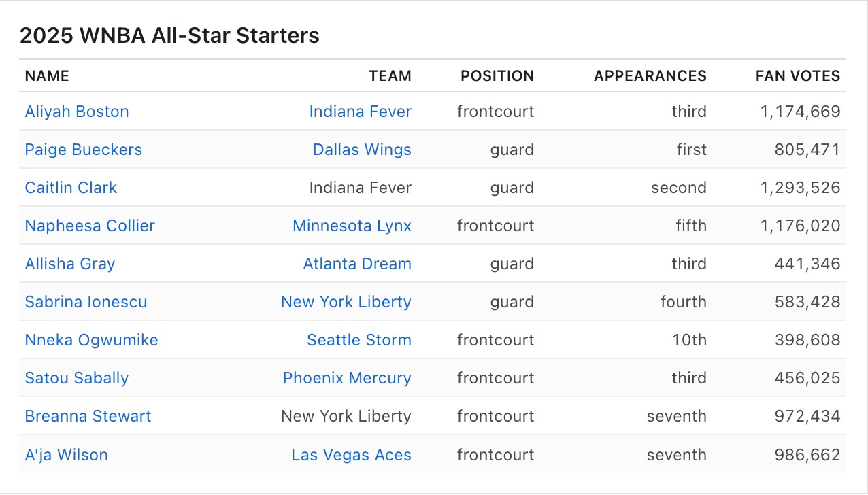Open Sabrina Ionescu player link

tap(86, 302)
